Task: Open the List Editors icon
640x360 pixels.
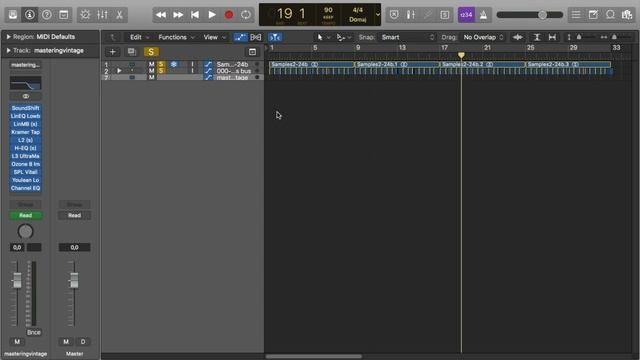Action: (576, 15)
